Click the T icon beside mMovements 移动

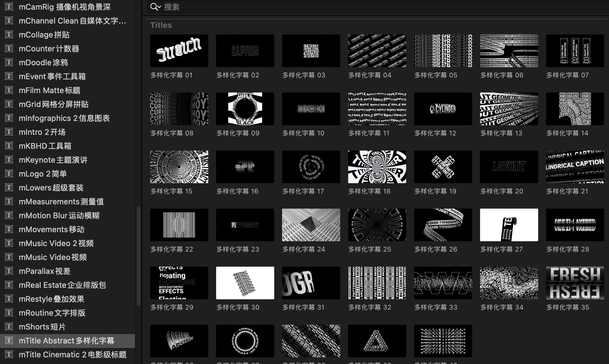pyautogui.click(x=9, y=229)
